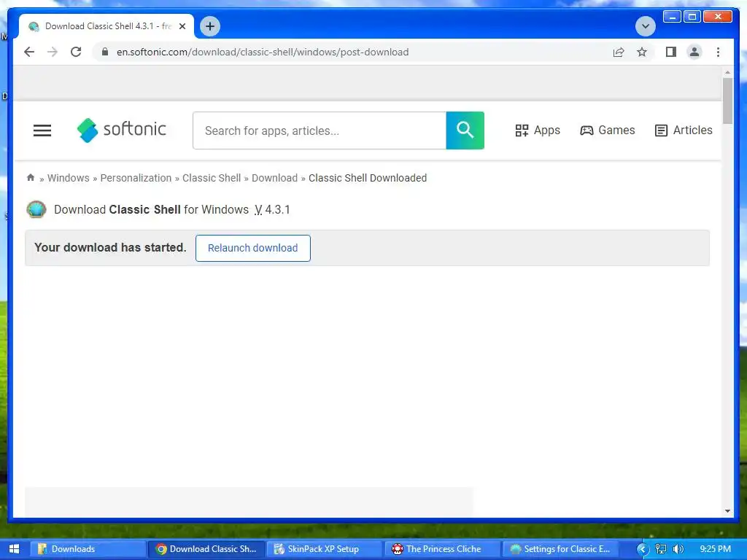Image resolution: width=747 pixels, height=560 pixels.
Task: Click the 9:25 PM clock
Action: pyautogui.click(x=715, y=549)
